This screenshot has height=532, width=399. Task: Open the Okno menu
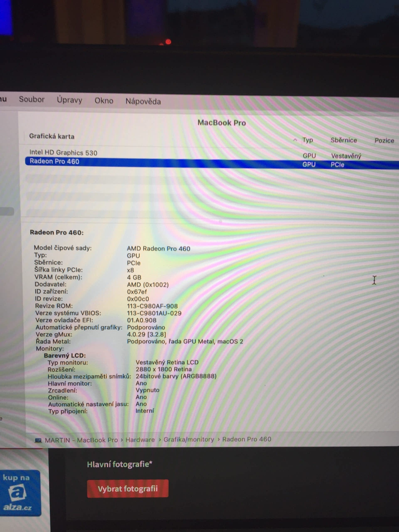click(x=104, y=101)
